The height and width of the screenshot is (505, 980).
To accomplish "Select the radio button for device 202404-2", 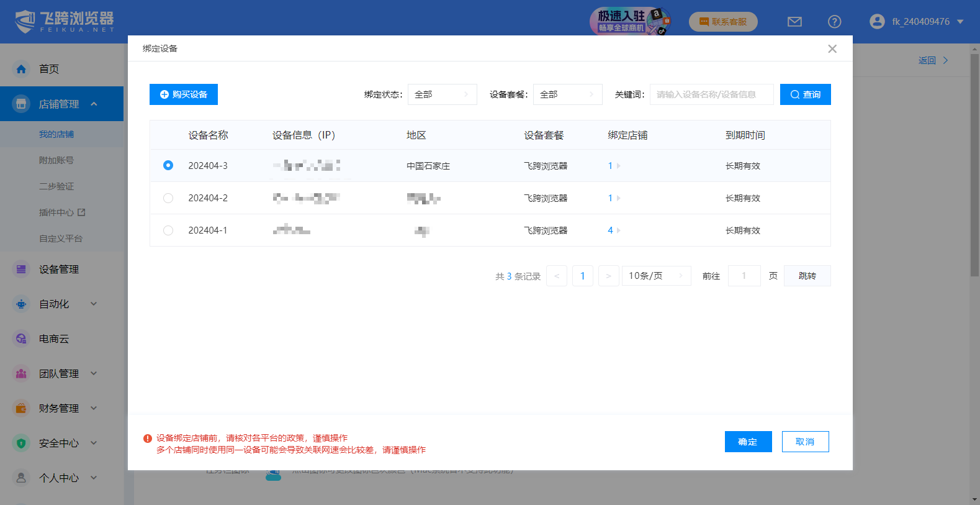I will [168, 198].
